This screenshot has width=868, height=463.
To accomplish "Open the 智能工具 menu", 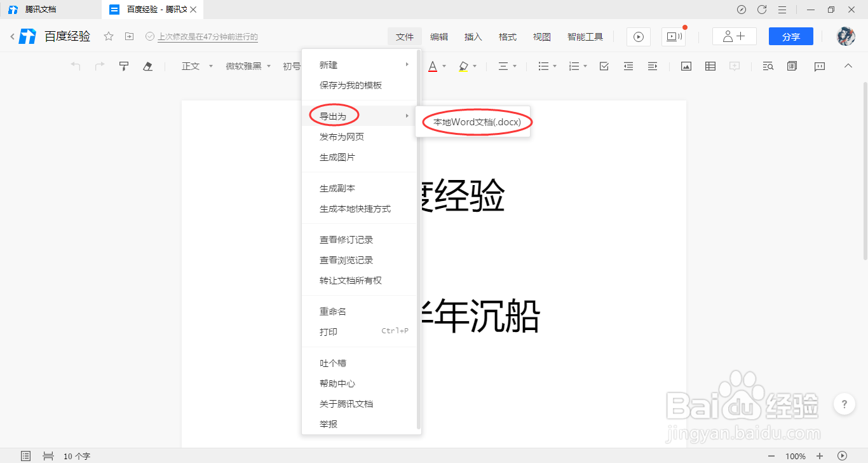I will (x=585, y=37).
